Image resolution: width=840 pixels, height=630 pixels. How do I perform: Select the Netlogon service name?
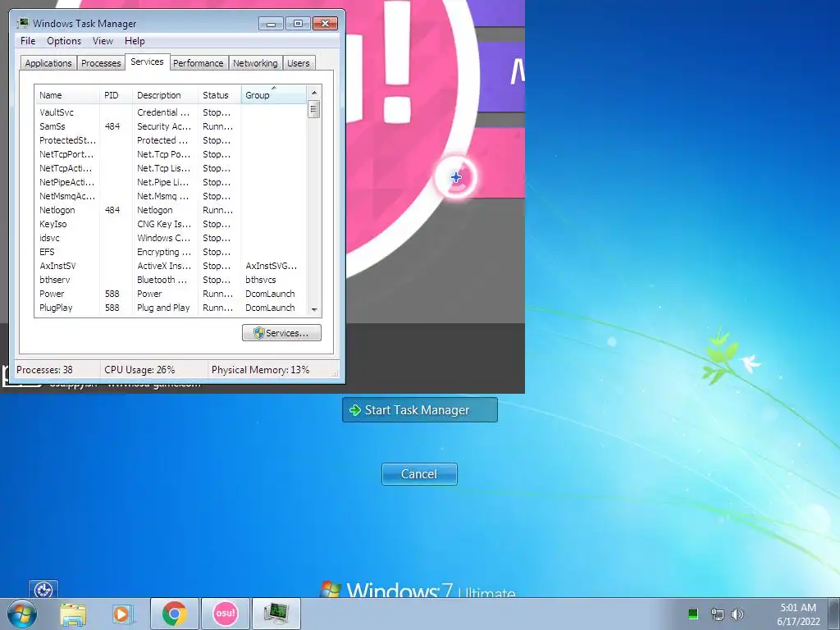tap(57, 210)
